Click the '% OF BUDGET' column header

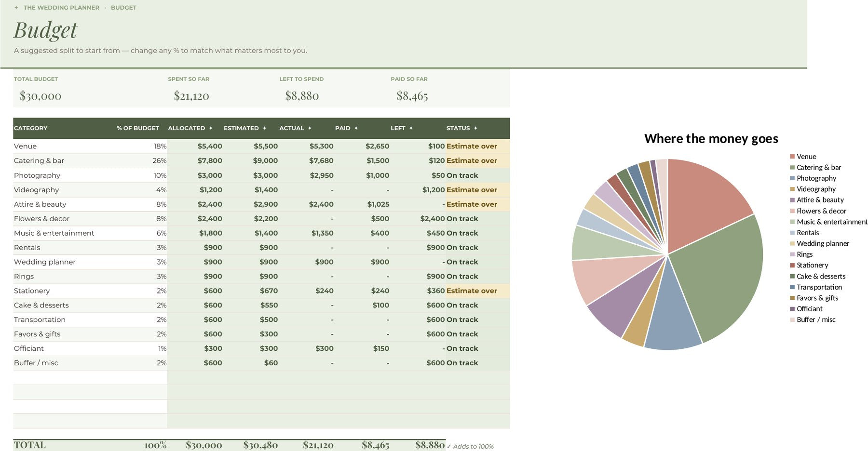click(138, 128)
